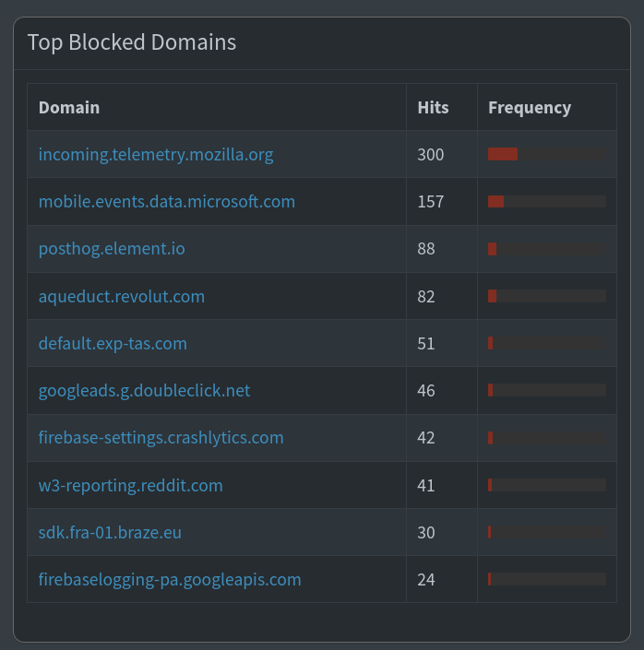The image size is (644, 650).
Task: Click sdk.fra-01.braze.eu link
Action: [110, 532]
